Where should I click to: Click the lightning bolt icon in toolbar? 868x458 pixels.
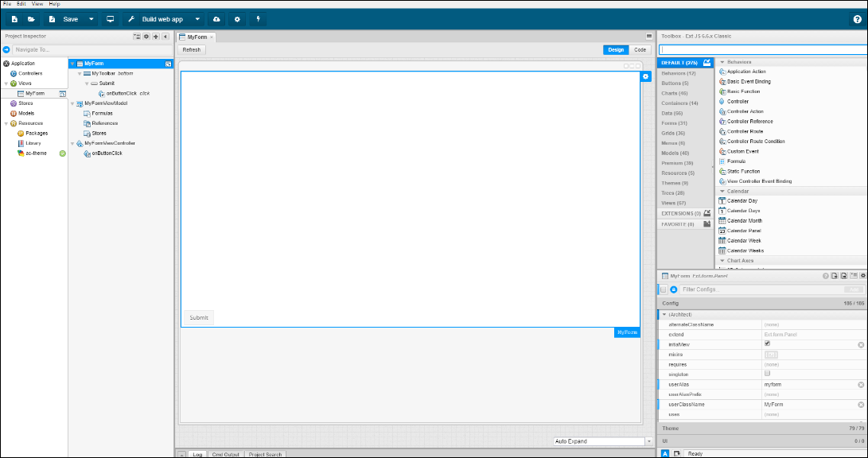tap(257, 19)
